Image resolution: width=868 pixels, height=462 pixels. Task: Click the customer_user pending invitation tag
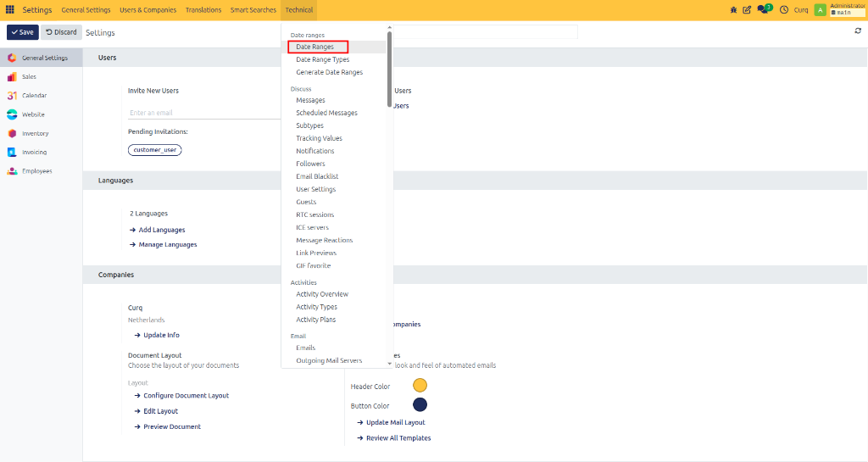(x=155, y=150)
